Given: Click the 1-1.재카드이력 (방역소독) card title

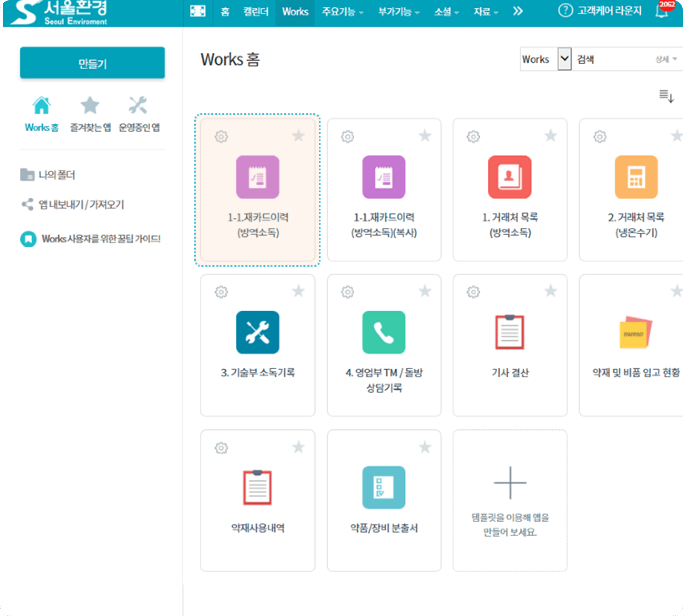Looking at the screenshot, I should (258, 225).
